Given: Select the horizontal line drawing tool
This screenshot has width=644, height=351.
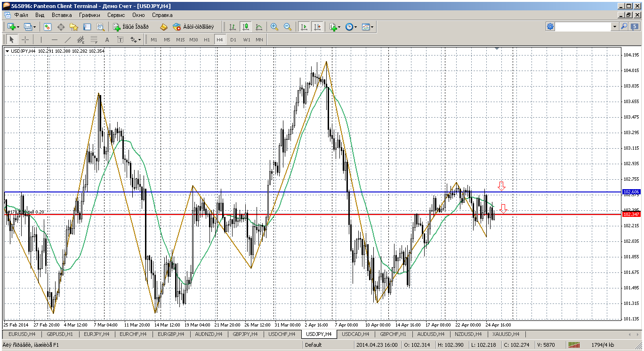Looking at the screenshot, I should coord(54,40).
